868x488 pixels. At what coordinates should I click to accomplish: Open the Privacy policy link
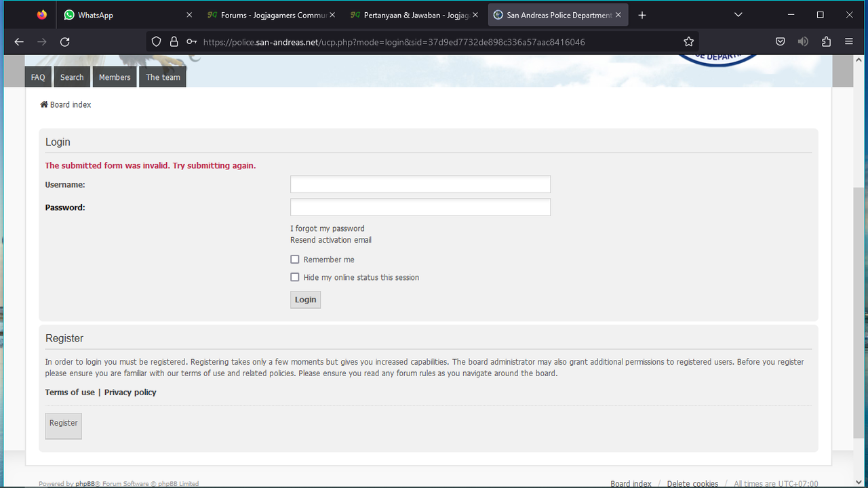click(130, 392)
